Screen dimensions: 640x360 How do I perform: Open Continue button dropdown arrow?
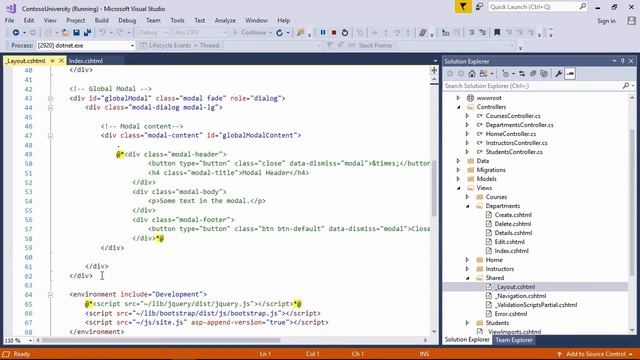tap(270, 33)
